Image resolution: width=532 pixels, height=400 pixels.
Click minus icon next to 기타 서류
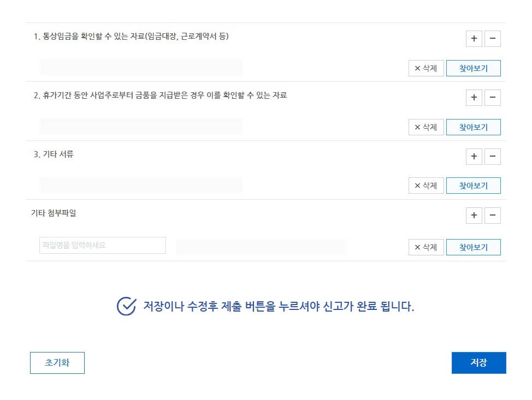[492, 157]
